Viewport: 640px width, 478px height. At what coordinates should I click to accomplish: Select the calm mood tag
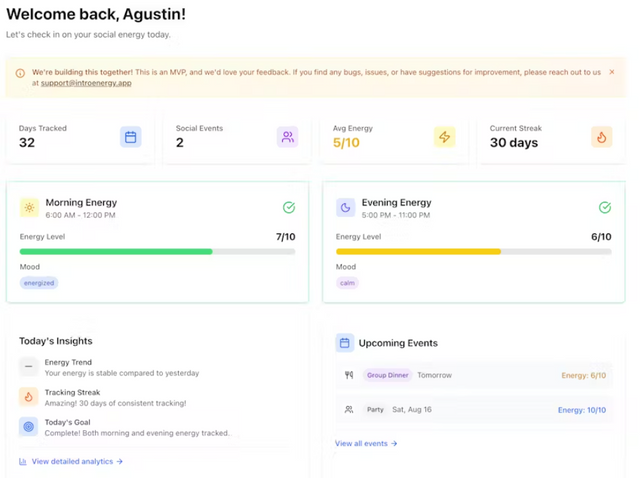[347, 283]
